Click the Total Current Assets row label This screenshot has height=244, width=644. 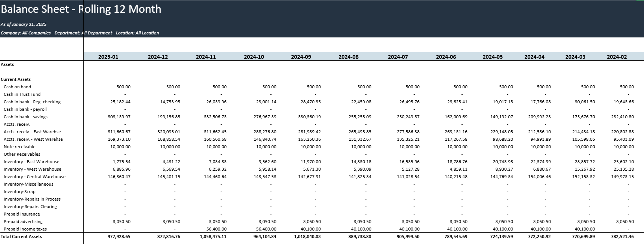[21, 237]
